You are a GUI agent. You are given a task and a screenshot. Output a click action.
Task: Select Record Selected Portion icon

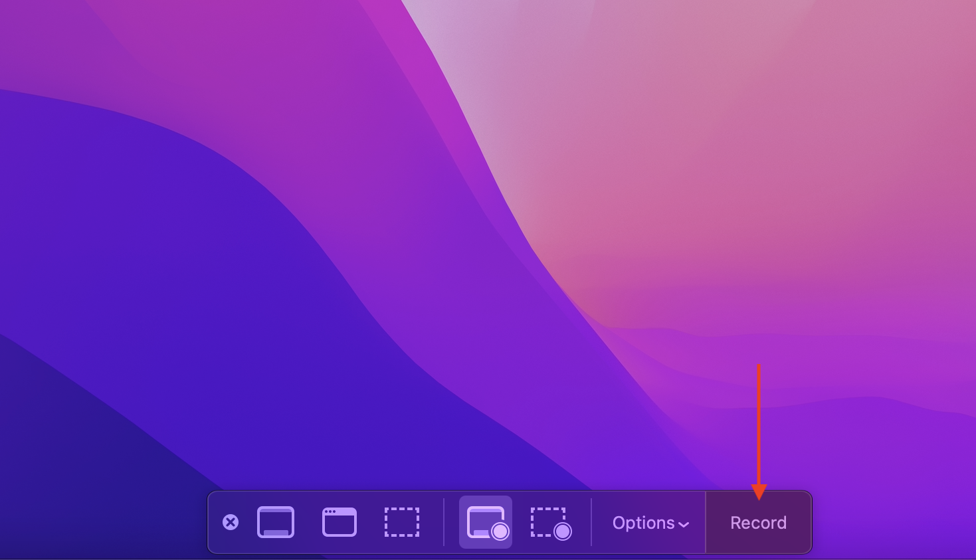(551, 523)
